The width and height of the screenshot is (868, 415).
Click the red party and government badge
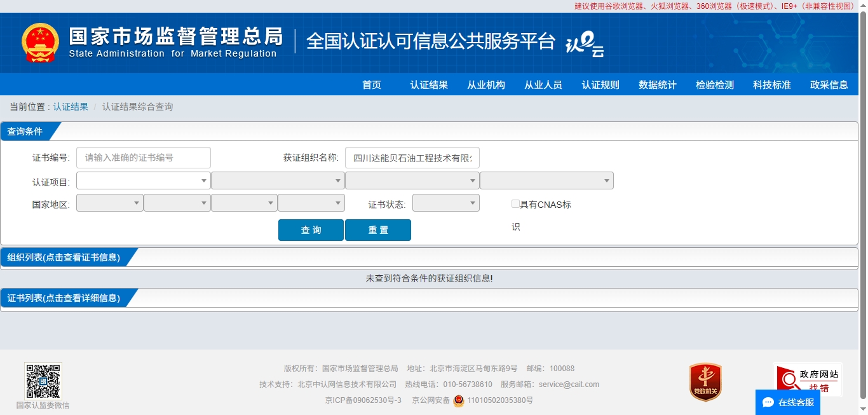[705, 382]
